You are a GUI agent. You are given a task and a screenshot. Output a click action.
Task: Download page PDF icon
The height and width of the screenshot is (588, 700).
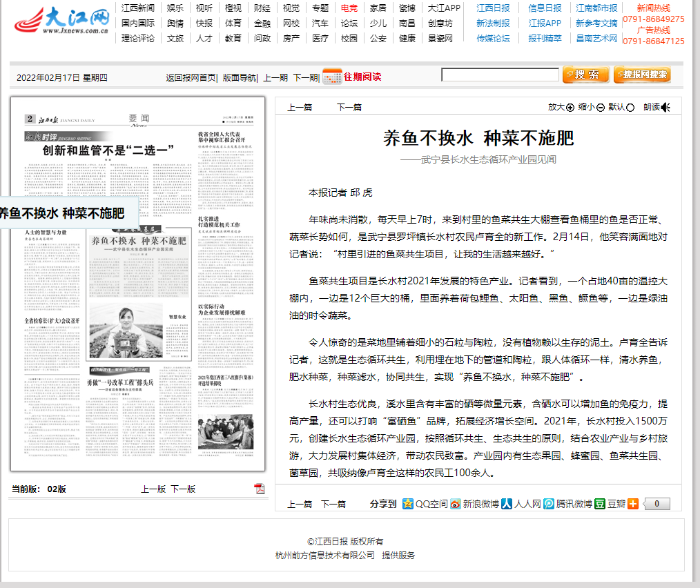[260, 489]
